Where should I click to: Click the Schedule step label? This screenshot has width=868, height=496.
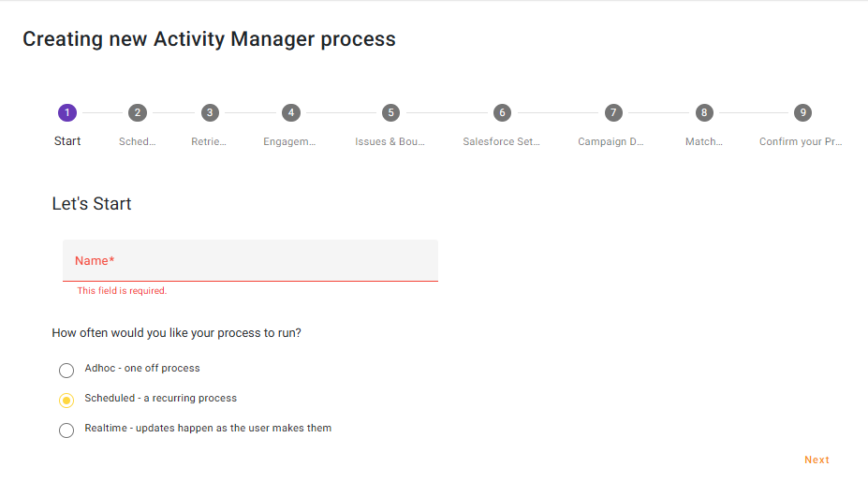pyautogui.click(x=138, y=142)
